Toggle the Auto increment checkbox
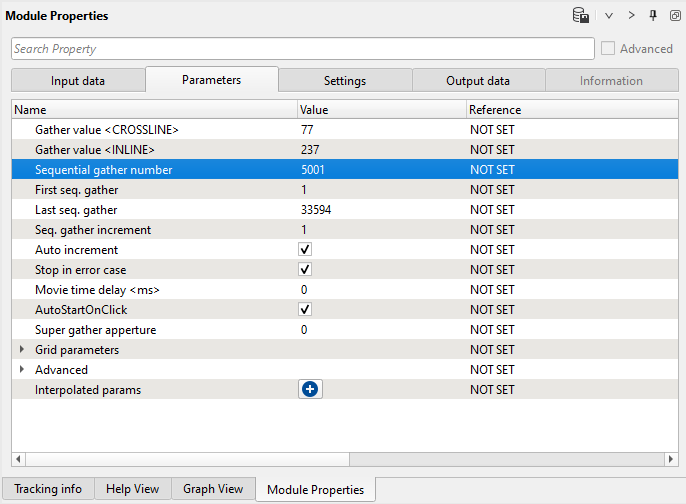Screen dimensions: 686x504 coord(305,250)
